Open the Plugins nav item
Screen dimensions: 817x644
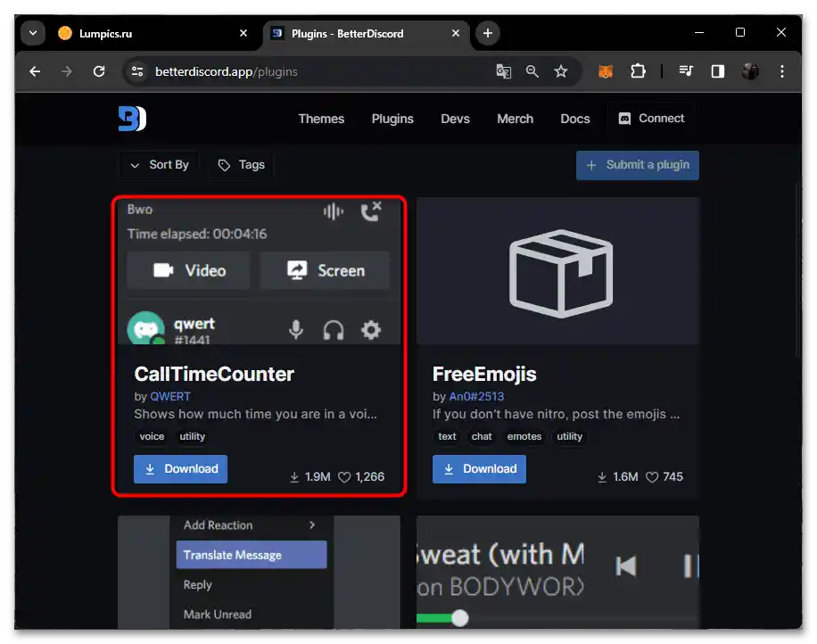(392, 119)
